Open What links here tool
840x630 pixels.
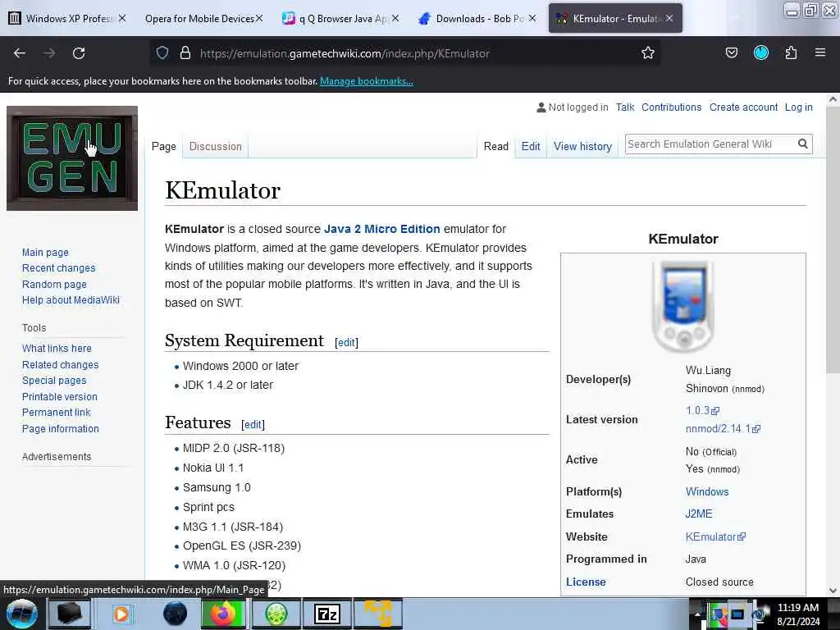click(57, 348)
